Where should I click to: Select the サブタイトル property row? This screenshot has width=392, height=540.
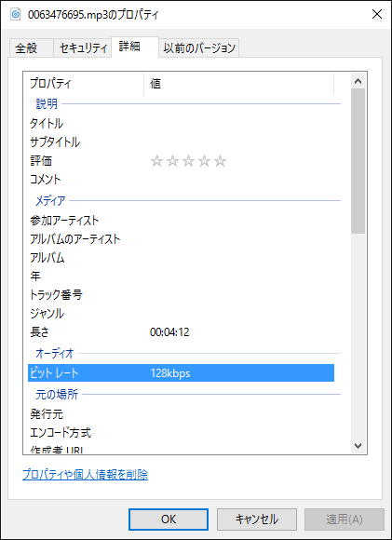181,142
